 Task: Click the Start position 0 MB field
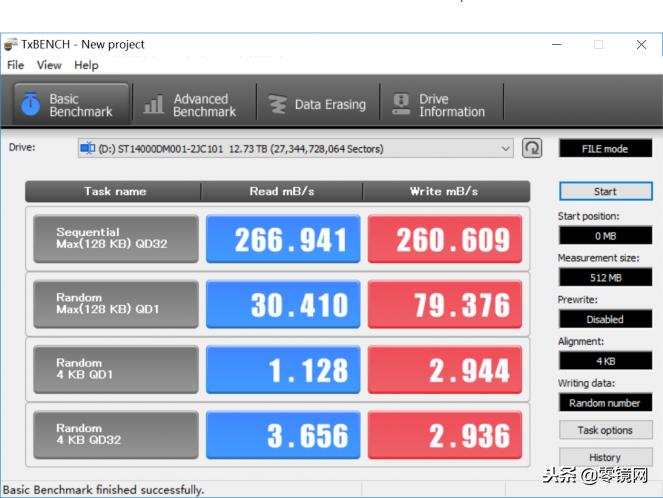(x=604, y=236)
